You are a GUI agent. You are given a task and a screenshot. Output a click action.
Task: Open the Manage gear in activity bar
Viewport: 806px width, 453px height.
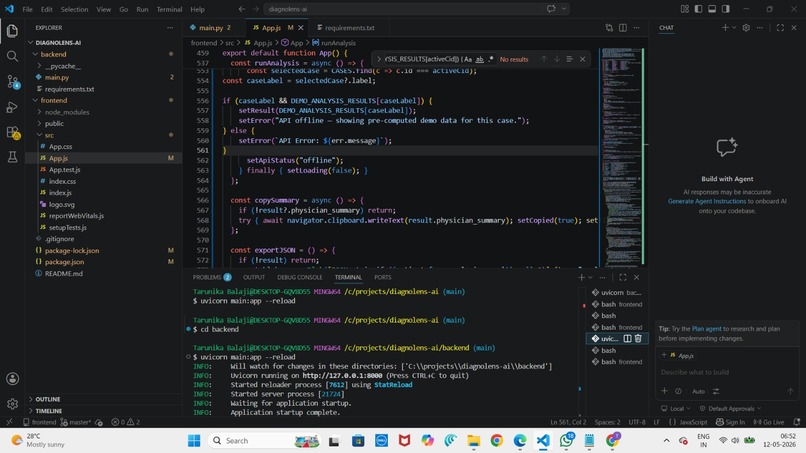pyautogui.click(x=12, y=404)
